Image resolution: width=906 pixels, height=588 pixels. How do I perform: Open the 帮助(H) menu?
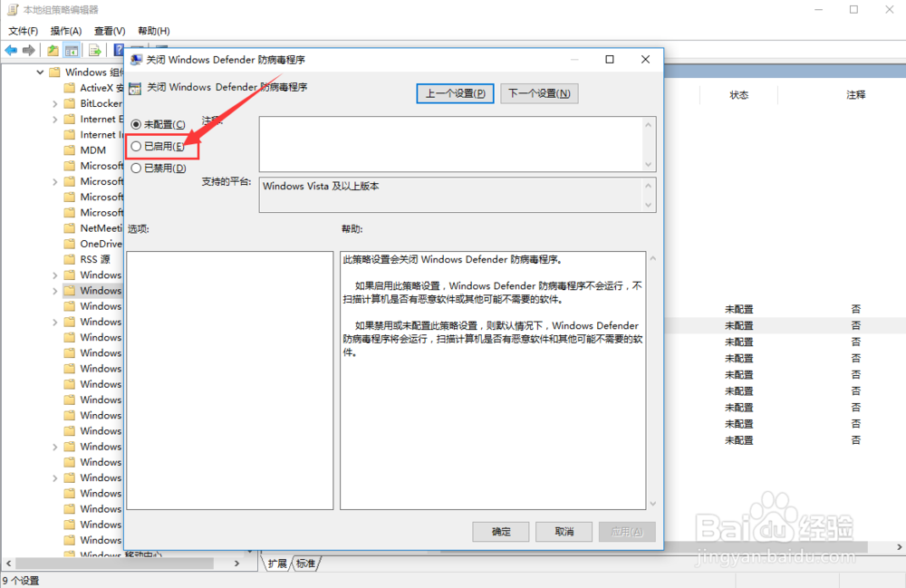pos(154,31)
